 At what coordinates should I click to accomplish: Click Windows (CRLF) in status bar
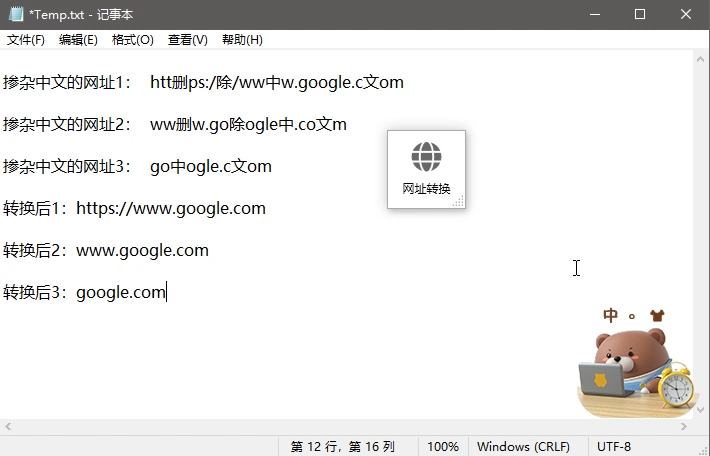pyautogui.click(x=523, y=447)
